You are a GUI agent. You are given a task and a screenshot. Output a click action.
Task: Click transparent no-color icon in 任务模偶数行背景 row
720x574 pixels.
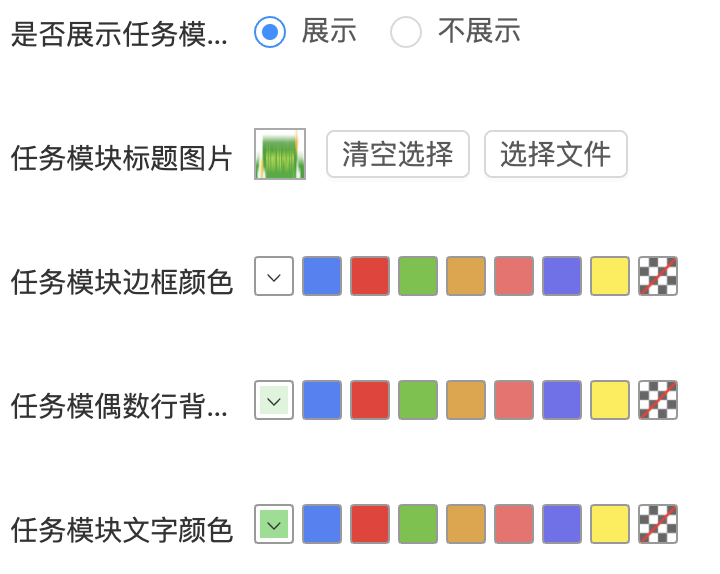(x=658, y=400)
